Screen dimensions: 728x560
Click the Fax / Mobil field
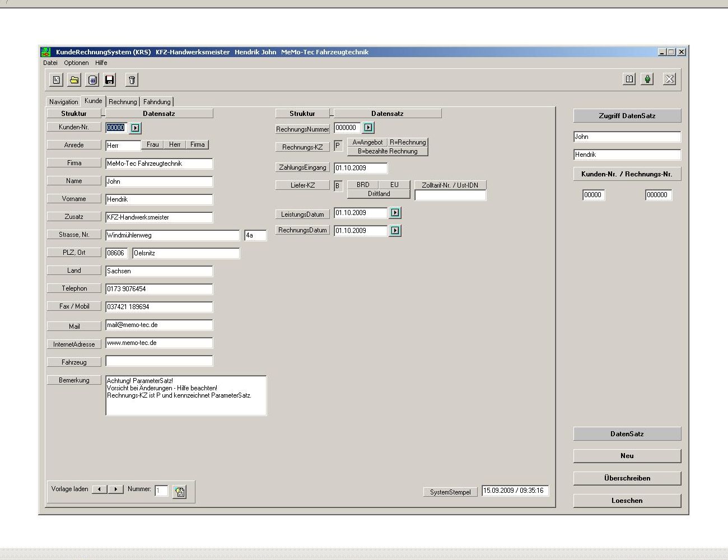click(159, 307)
